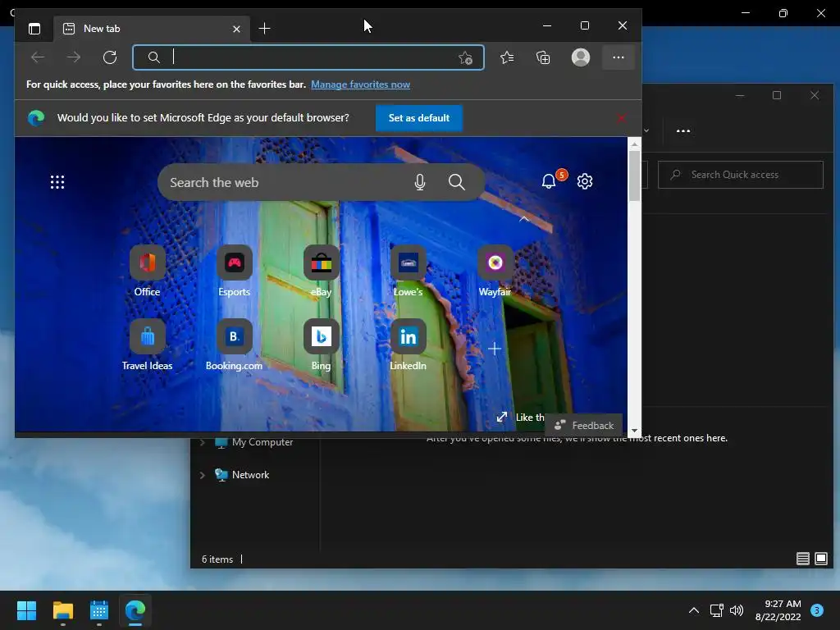Image resolution: width=840 pixels, height=630 pixels.
Task: Open the File Explorer toolbar dropdown chevron
Action: coord(646,130)
